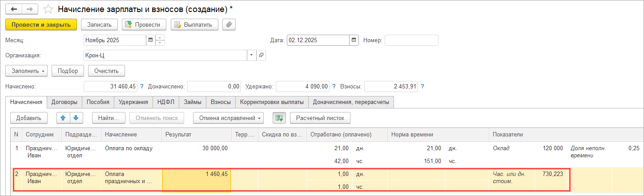Switch to the Удержания tab

coord(133,102)
